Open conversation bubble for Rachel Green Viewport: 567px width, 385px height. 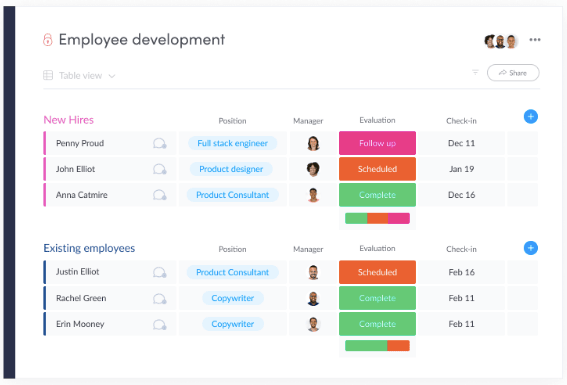click(159, 299)
